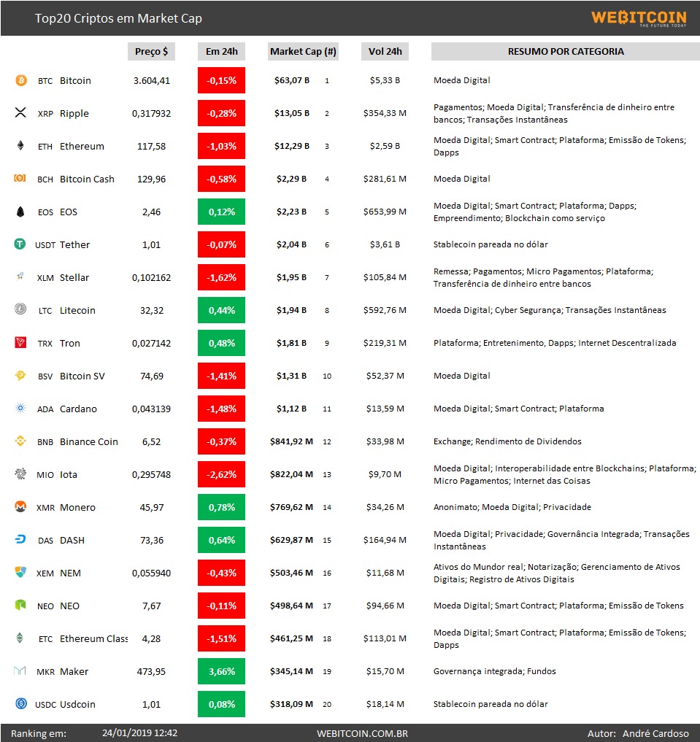
Task: Click the author name André Cardoso
Action: [x=655, y=733]
